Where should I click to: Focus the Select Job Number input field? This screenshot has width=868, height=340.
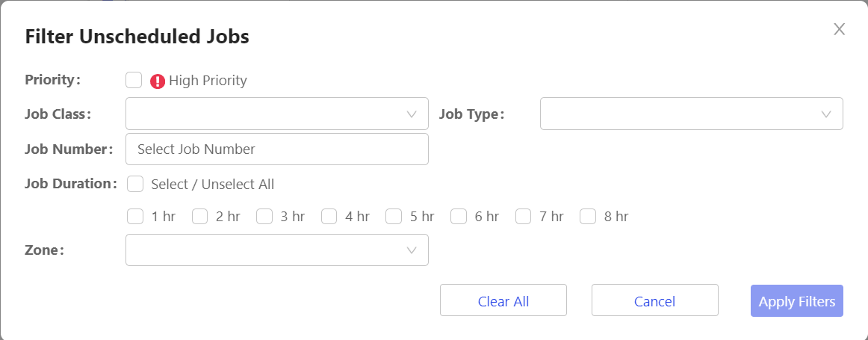click(277, 149)
